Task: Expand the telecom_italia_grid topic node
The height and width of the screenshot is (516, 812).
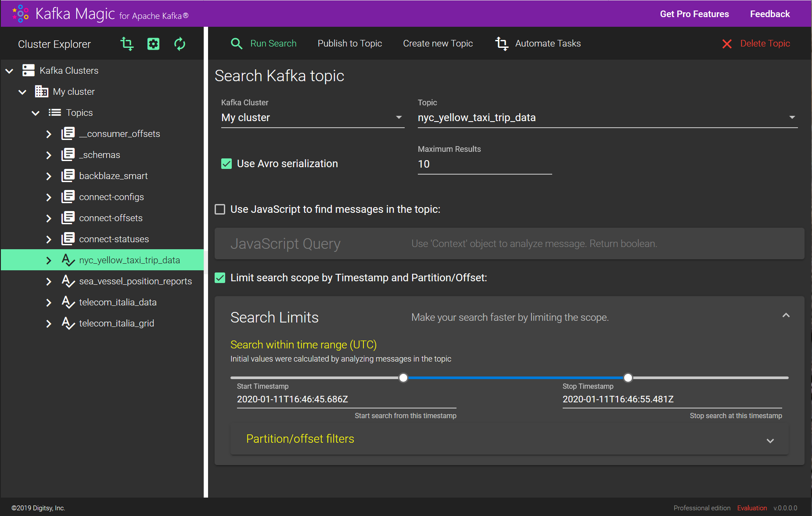Action: coord(49,323)
